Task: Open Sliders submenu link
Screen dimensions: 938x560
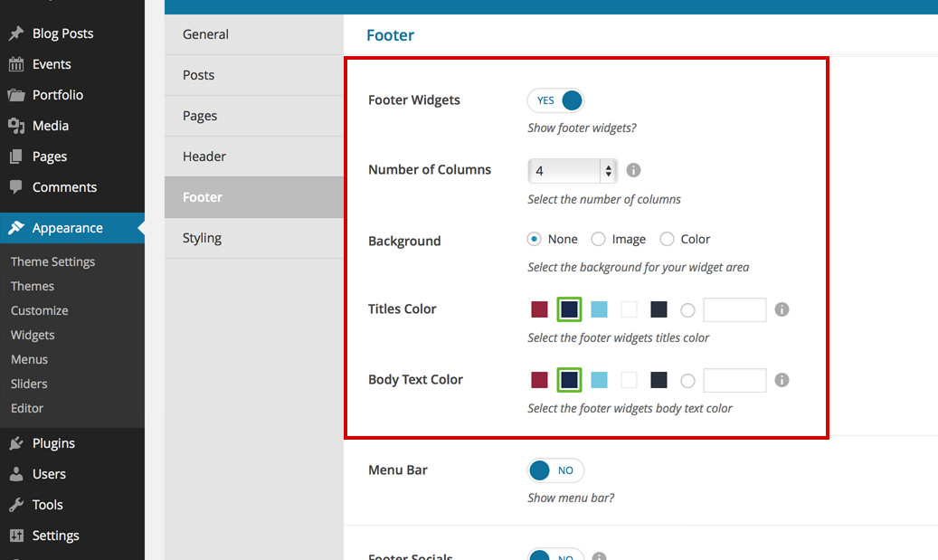Action: [29, 384]
